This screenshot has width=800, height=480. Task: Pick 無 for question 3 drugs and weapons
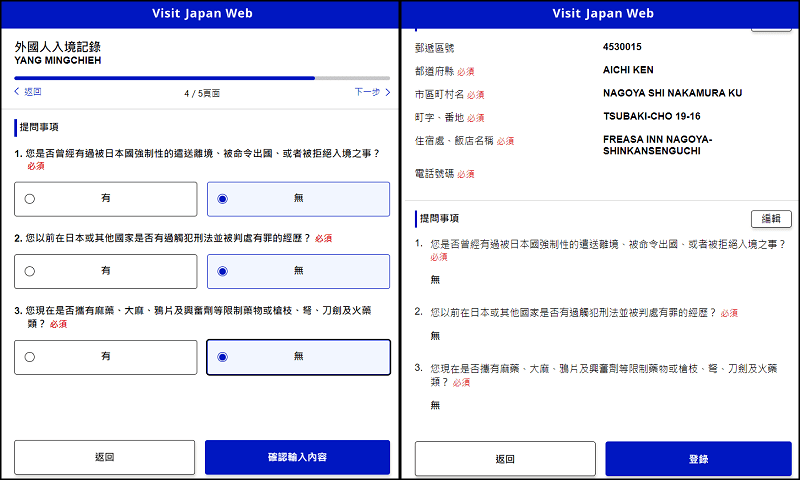[x=298, y=357]
